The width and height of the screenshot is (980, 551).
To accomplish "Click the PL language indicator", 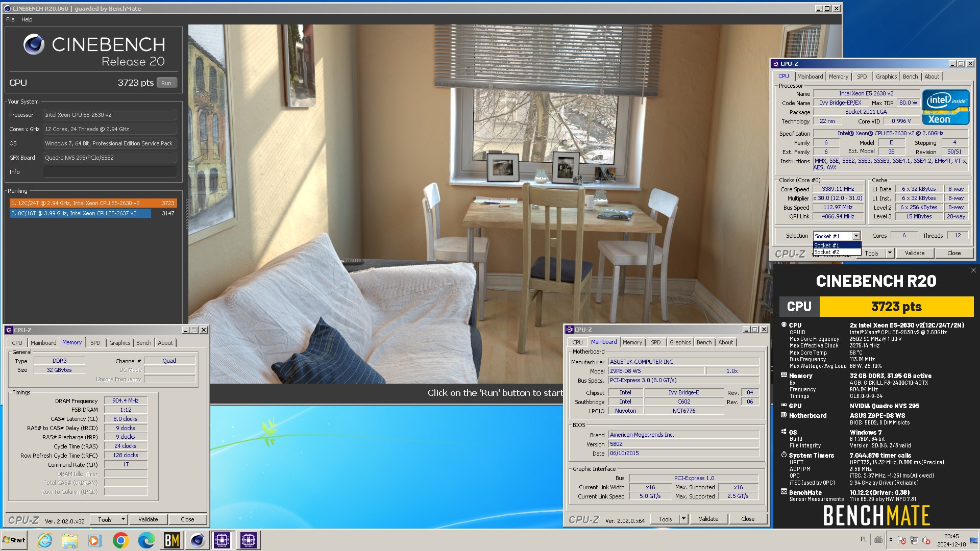I will [x=864, y=539].
